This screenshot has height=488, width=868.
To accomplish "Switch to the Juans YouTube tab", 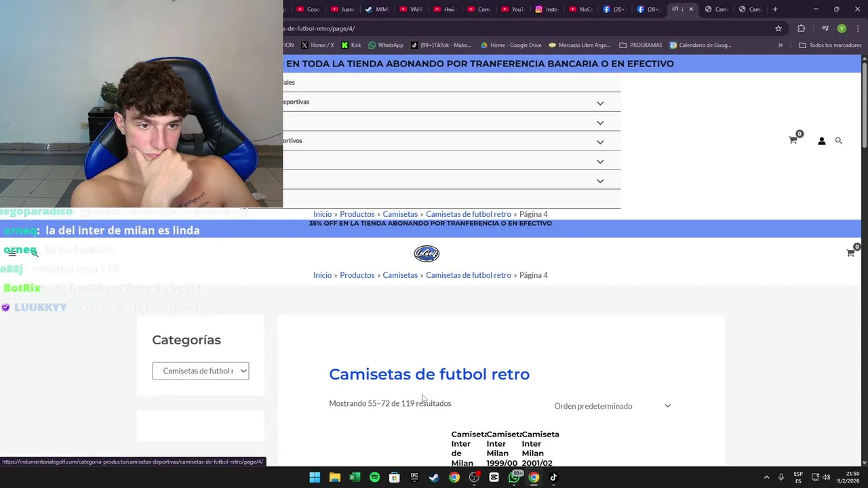I will 342,9.
